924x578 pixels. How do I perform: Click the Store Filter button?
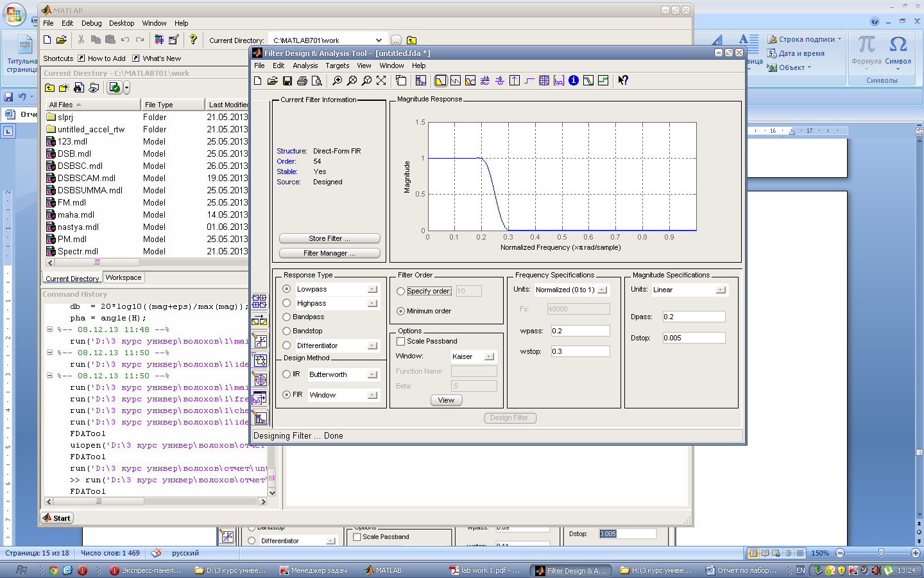[x=330, y=238]
